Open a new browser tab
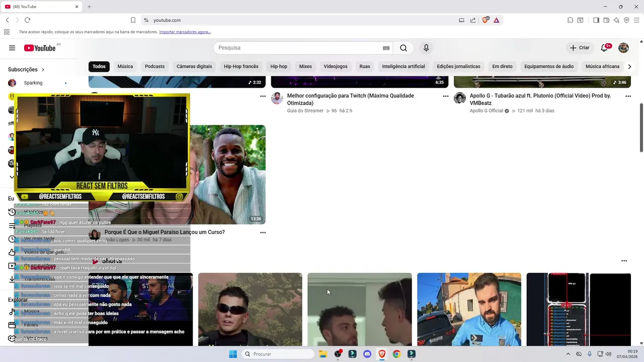644x362 pixels. tap(89, 7)
